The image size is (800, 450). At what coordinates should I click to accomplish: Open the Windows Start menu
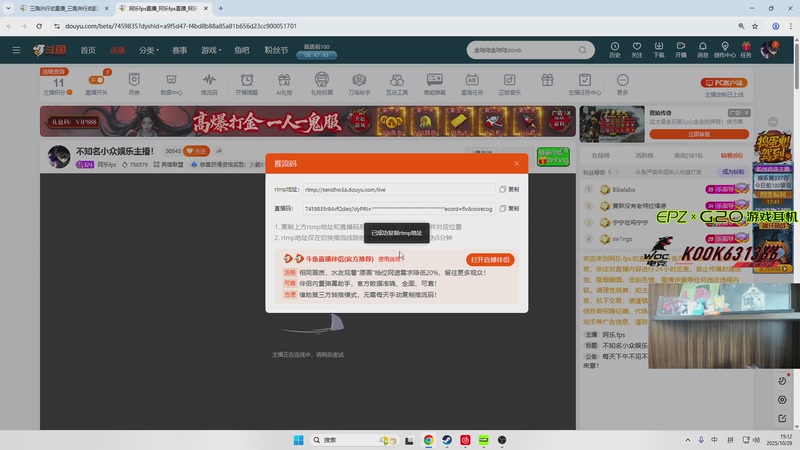tap(298, 440)
